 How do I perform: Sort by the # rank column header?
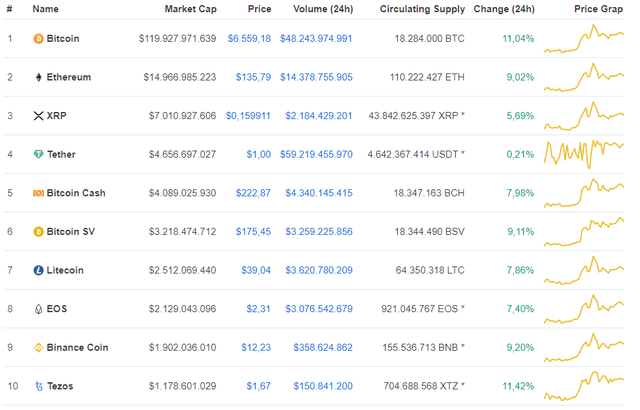pos(9,9)
